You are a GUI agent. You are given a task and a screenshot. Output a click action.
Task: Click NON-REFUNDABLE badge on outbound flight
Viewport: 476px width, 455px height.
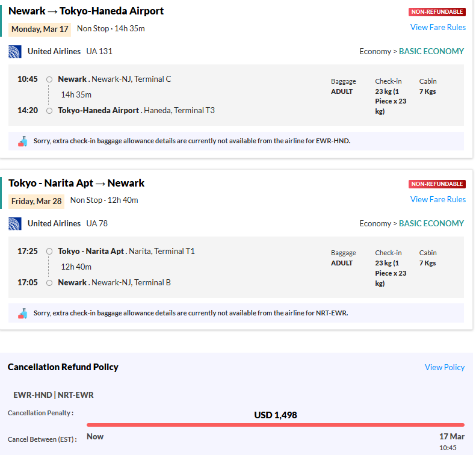coord(437,12)
